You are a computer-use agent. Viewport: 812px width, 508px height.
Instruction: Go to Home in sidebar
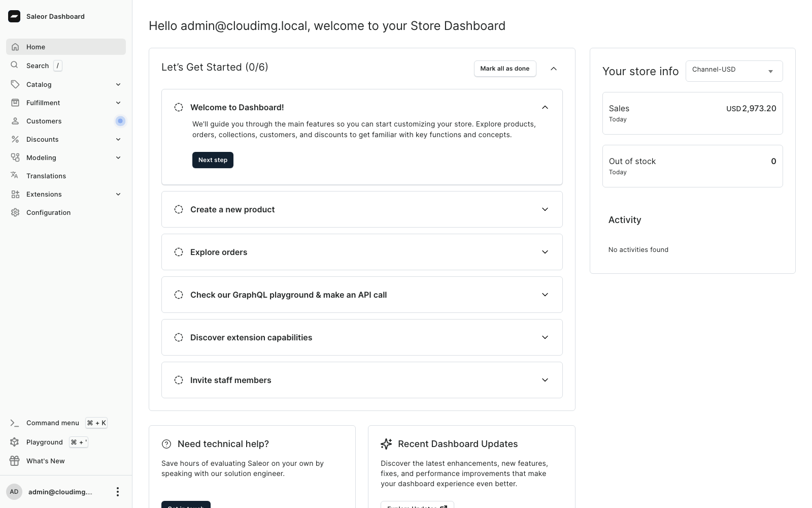66,47
